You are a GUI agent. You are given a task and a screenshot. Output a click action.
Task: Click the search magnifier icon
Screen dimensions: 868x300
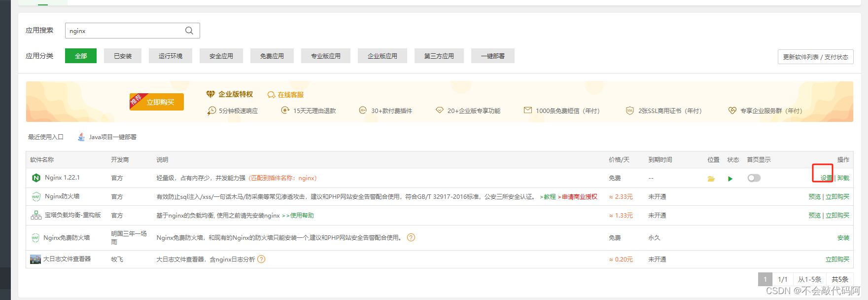click(189, 31)
